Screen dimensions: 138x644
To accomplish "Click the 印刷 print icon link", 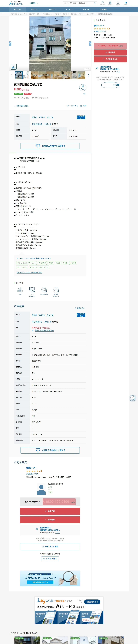I will tap(83, 106).
